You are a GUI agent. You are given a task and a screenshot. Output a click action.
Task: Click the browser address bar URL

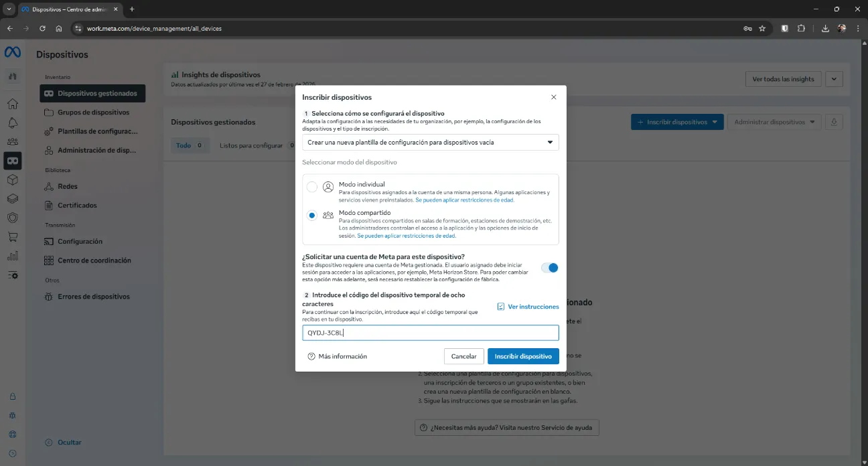point(154,29)
